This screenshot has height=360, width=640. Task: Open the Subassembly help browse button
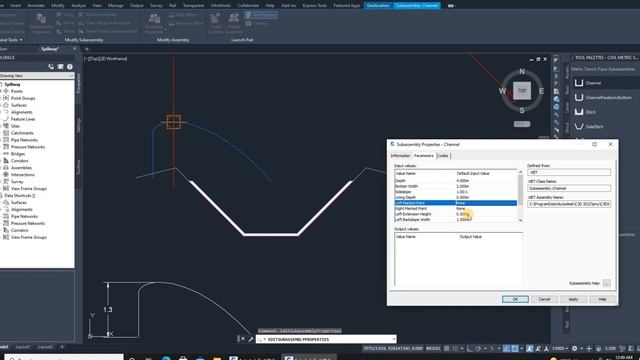point(607,283)
